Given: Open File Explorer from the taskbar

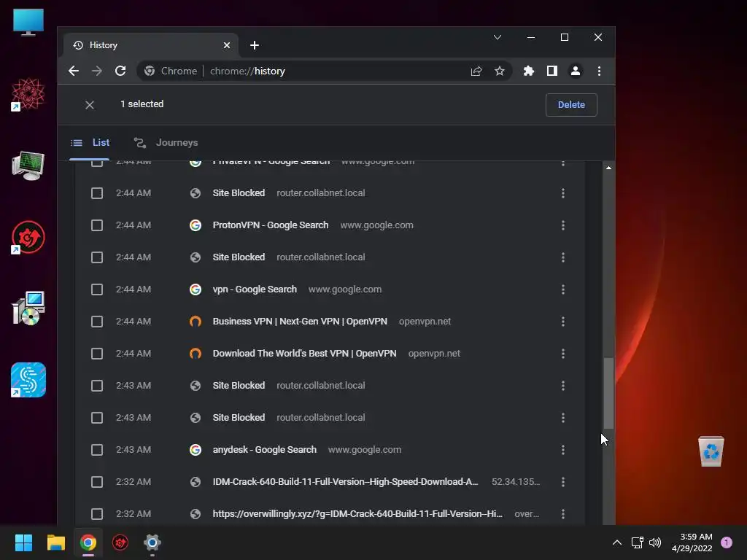Looking at the screenshot, I should [55, 542].
